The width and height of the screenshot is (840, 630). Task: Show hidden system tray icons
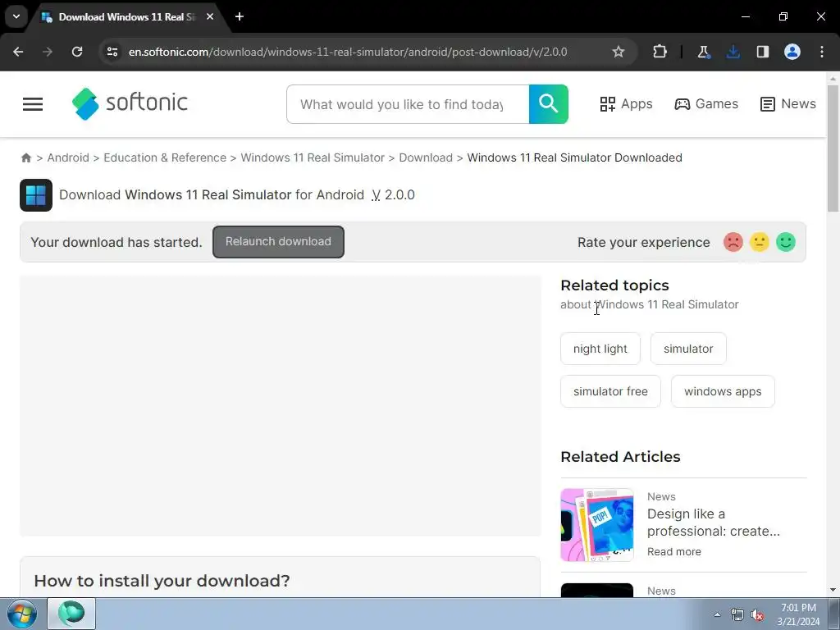(717, 614)
